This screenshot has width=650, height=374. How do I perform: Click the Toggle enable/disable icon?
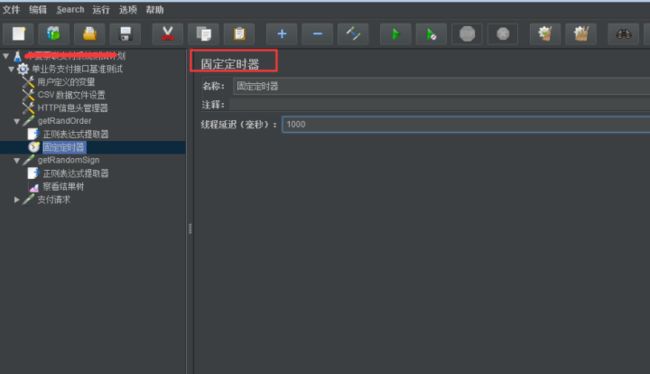(353, 34)
